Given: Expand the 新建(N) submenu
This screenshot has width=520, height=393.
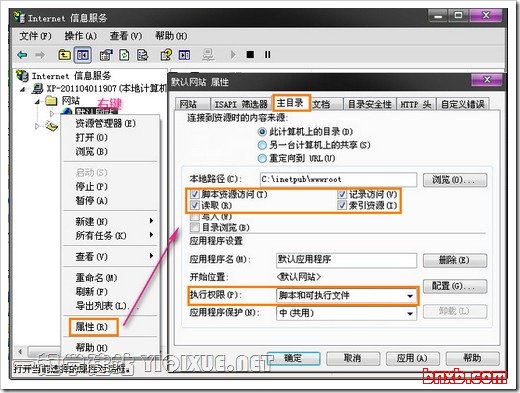Looking at the screenshot, I should pyautogui.click(x=110, y=221).
